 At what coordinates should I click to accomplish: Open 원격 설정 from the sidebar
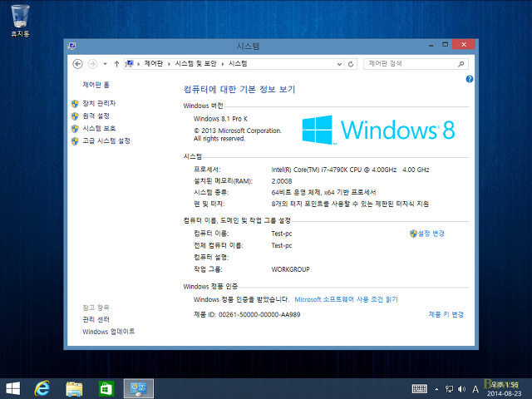tap(96, 116)
